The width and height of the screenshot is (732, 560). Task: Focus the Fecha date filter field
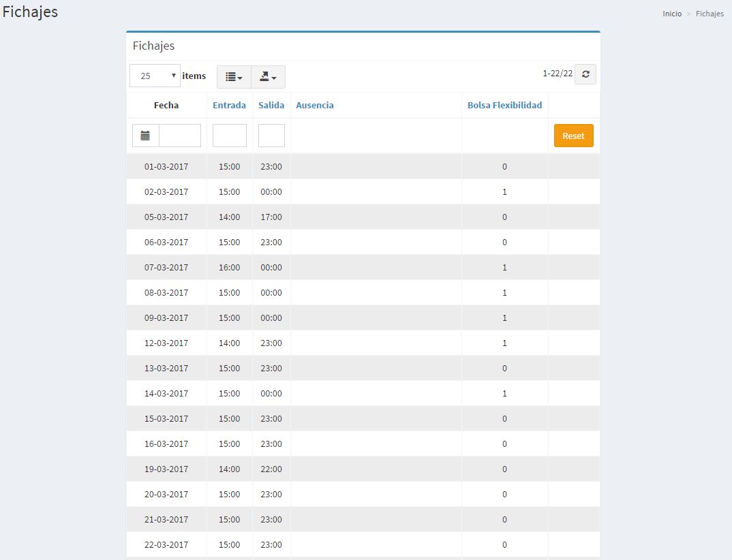[x=180, y=136]
